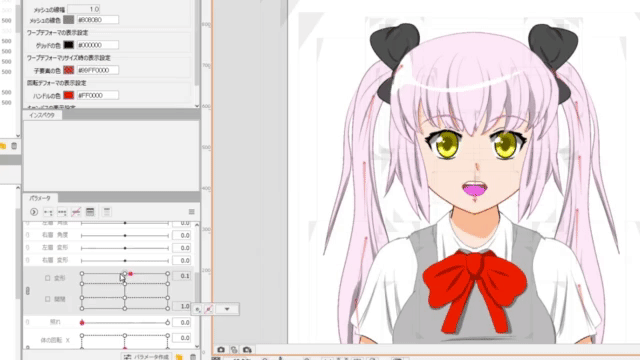Switch to the インスペクタ tab
Viewport: 640px width, 360px height.
pyautogui.click(x=42, y=115)
